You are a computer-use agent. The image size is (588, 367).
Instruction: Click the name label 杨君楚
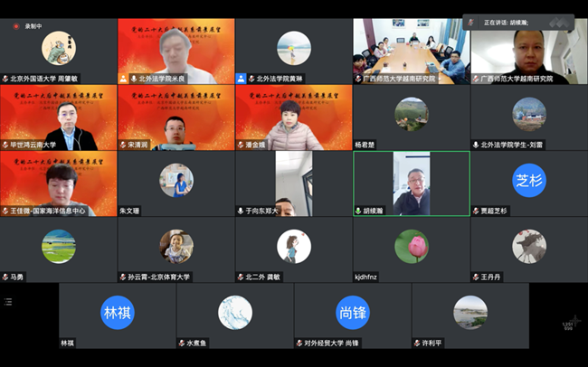365,145
